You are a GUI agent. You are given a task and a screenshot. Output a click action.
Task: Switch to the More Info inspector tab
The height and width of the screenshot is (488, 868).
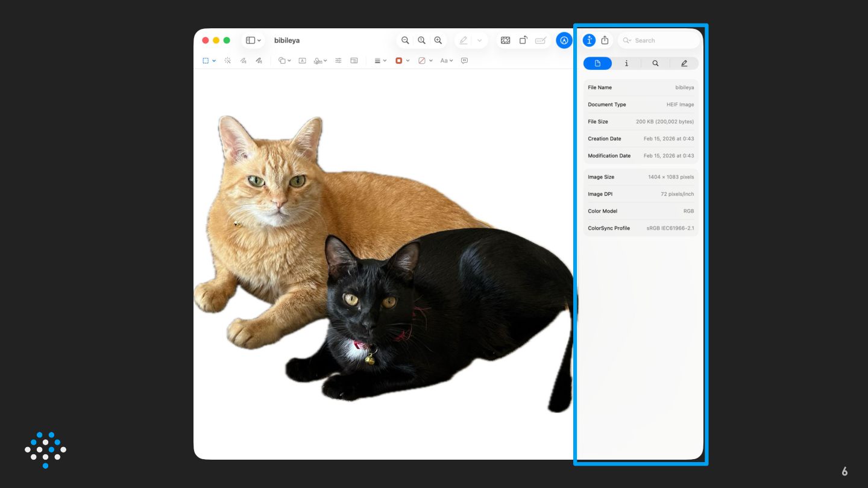pos(626,63)
